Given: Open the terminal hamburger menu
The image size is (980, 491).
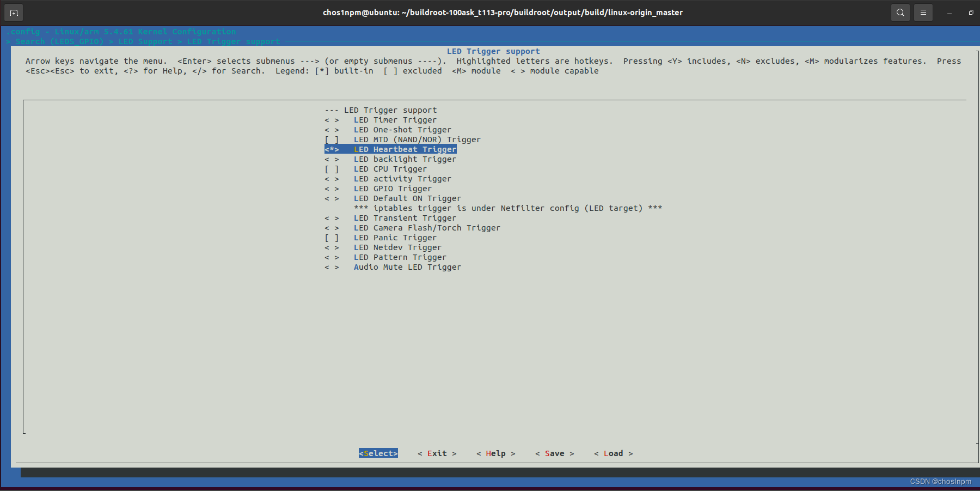Looking at the screenshot, I should (923, 12).
